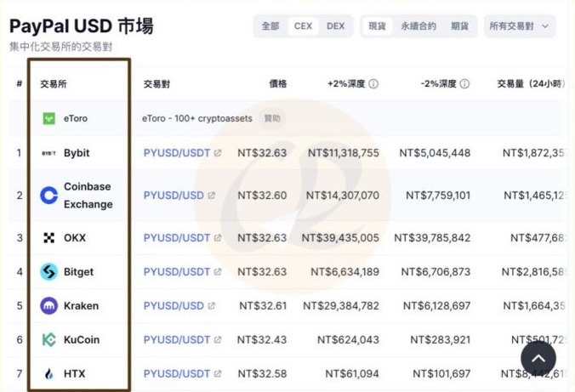
Task: Click HTX price NT$32.58
Action: [262, 373]
